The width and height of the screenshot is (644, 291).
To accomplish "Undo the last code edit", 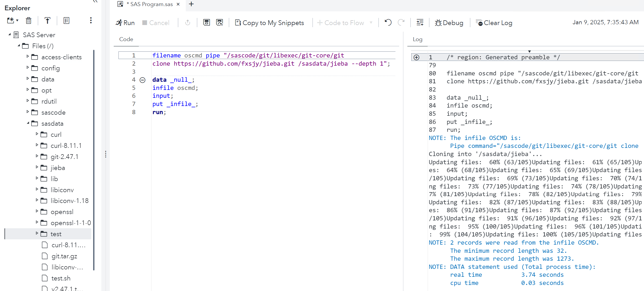I will pos(388,22).
